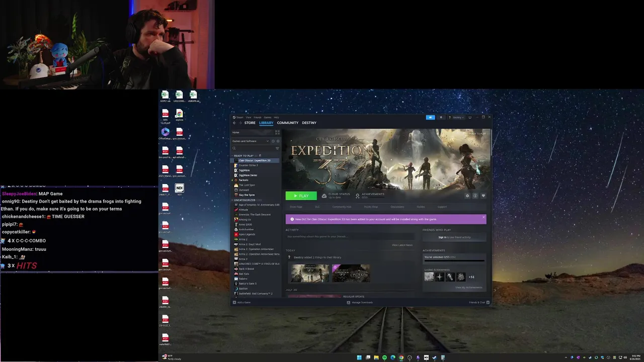The image size is (644, 362).
Task: Open File Explorer from the taskbar
Action: coord(376,357)
